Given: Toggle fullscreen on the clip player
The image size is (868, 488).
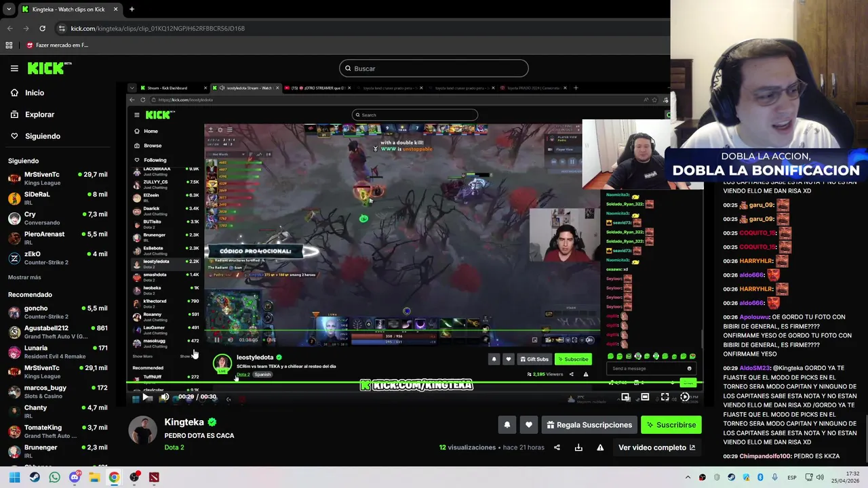Looking at the screenshot, I should coord(665,397).
